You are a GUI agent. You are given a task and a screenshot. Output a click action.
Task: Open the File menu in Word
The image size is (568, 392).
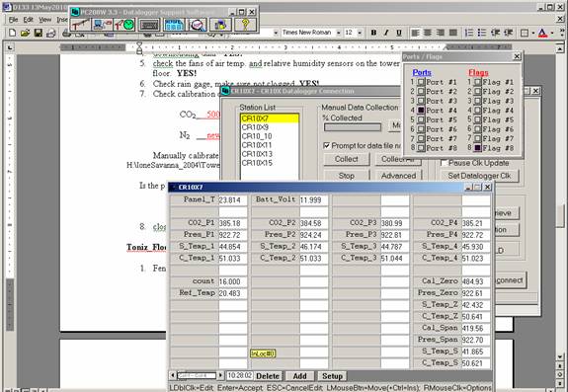(13, 20)
